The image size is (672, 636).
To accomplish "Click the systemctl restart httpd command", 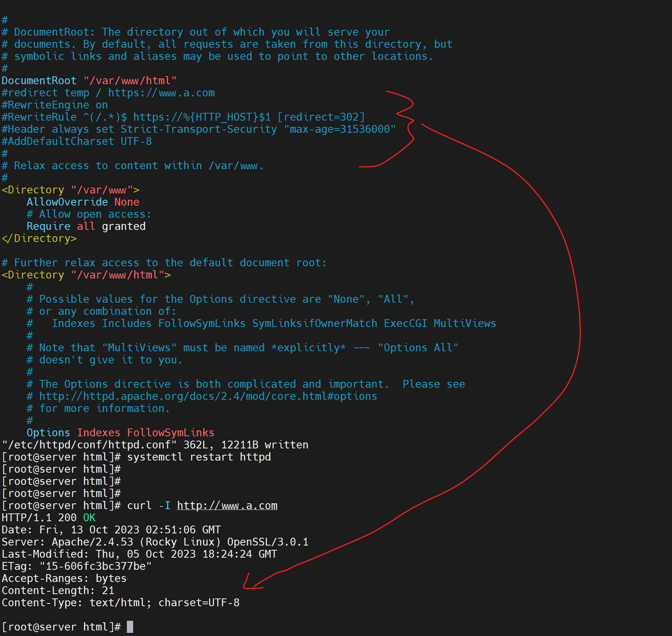I will [199, 457].
